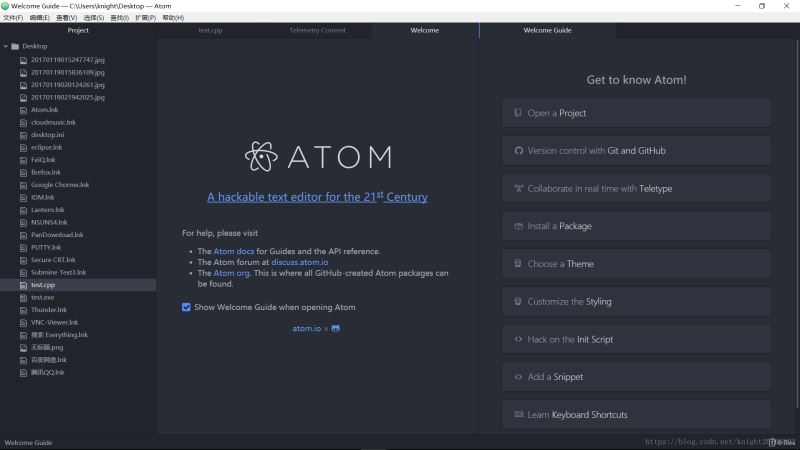This screenshot has height=450, width=800.
Task: Click the file icon beside PUTTY.lnk
Action: pyautogui.click(x=23, y=248)
